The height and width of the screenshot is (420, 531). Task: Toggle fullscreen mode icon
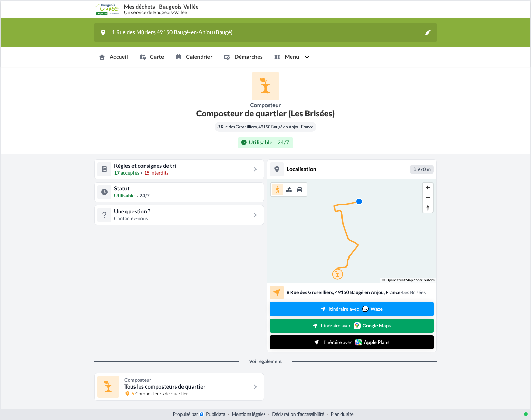tap(428, 9)
